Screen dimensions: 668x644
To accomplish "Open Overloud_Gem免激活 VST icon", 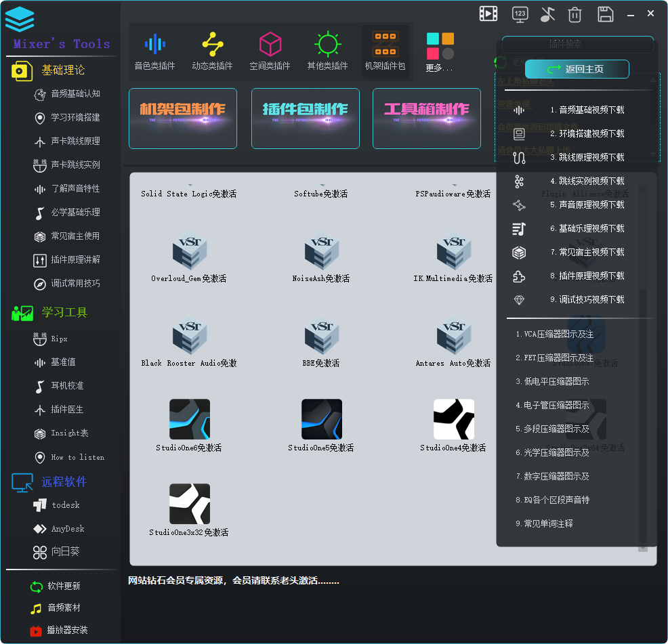I will pos(190,250).
